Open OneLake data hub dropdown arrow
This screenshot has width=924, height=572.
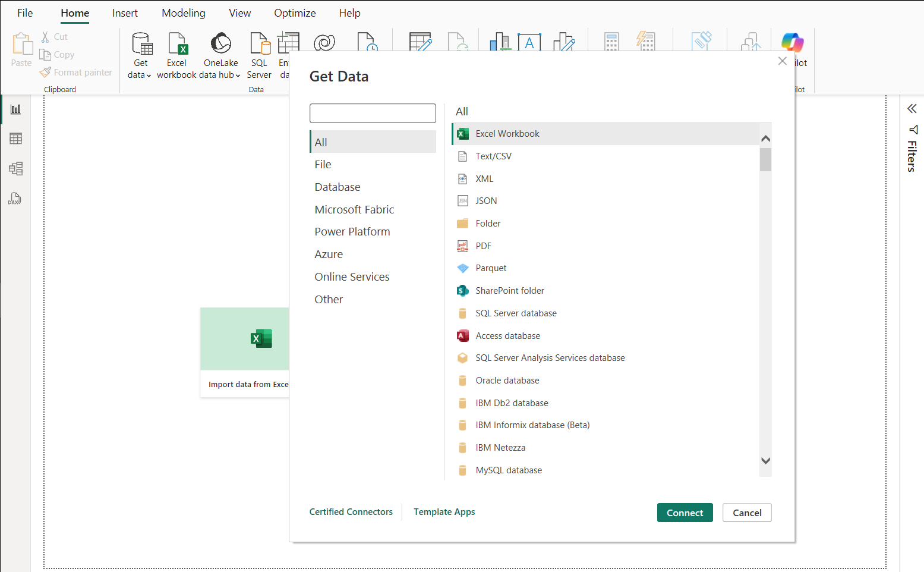238,76
